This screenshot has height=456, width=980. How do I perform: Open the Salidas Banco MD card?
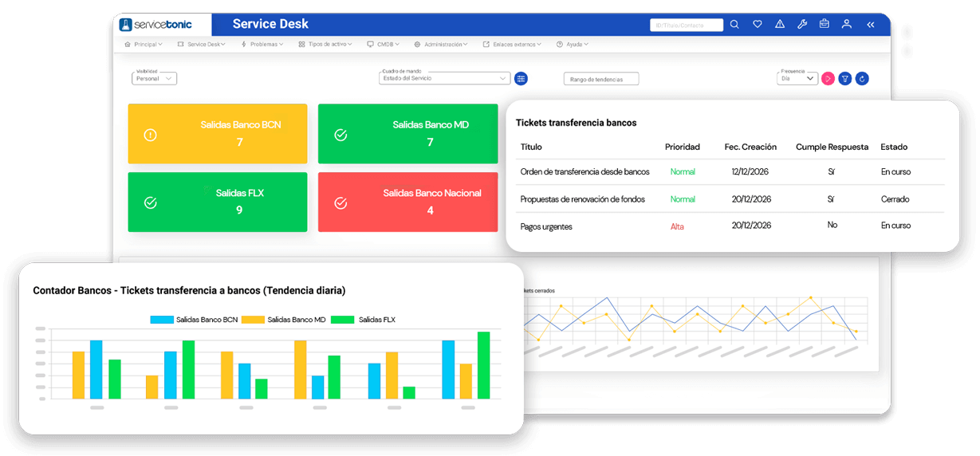coord(407,134)
